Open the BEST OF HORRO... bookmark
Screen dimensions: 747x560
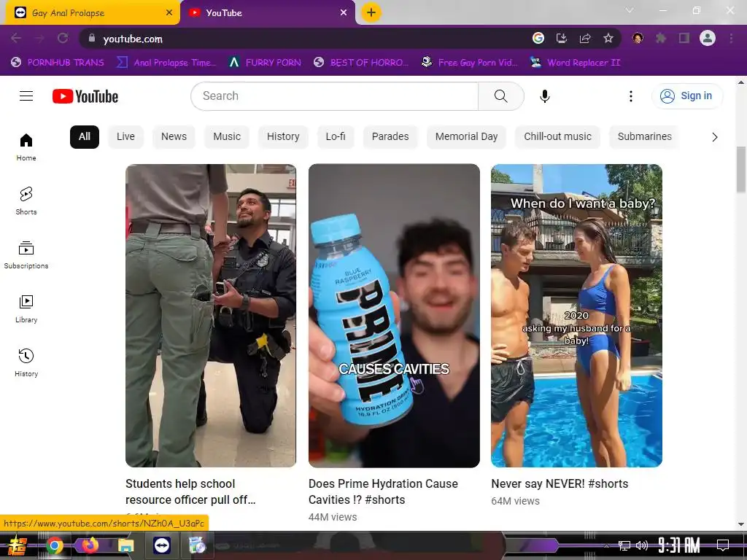point(361,63)
